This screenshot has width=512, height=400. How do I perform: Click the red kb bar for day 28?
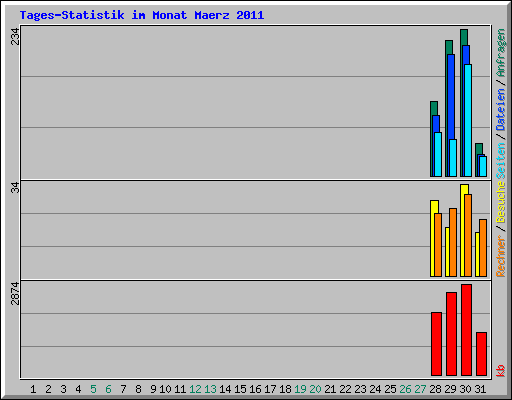point(436,344)
